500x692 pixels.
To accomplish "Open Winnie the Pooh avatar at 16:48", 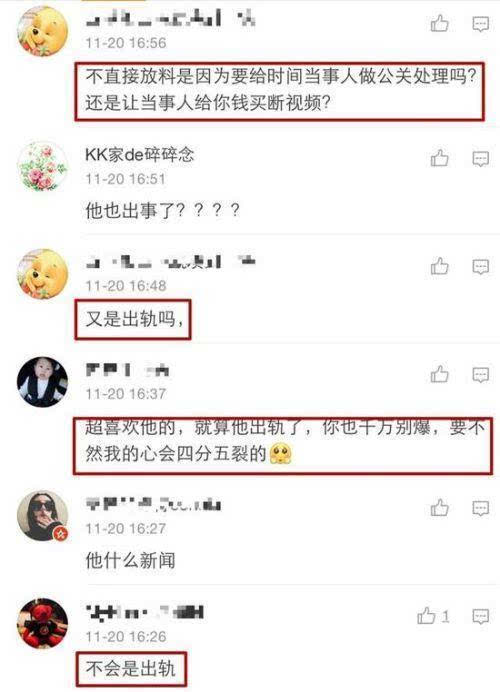I will tap(42, 274).
